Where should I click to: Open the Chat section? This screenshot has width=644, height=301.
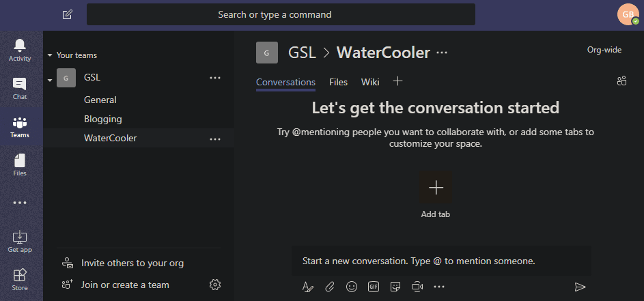point(20,88)
